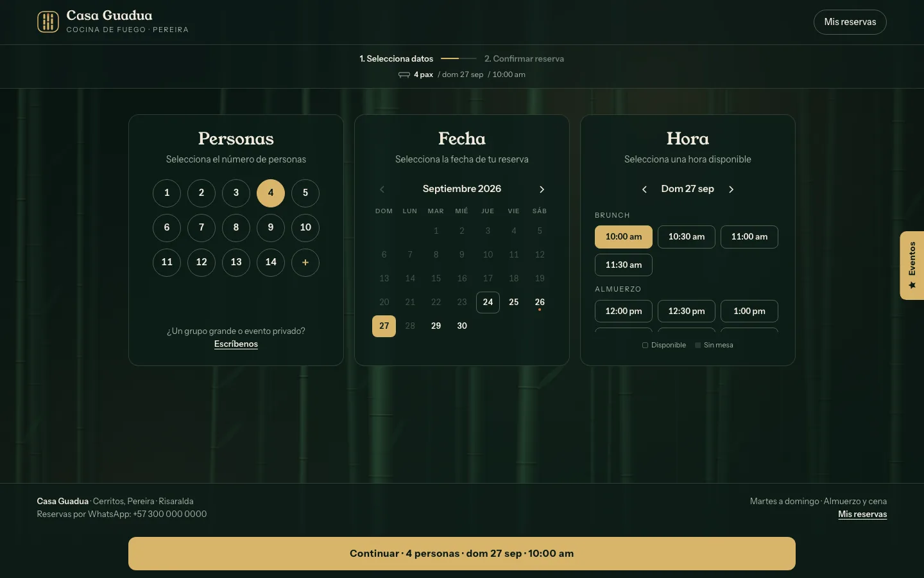Open the Mis reservas footer link

(x=862, y=514)
